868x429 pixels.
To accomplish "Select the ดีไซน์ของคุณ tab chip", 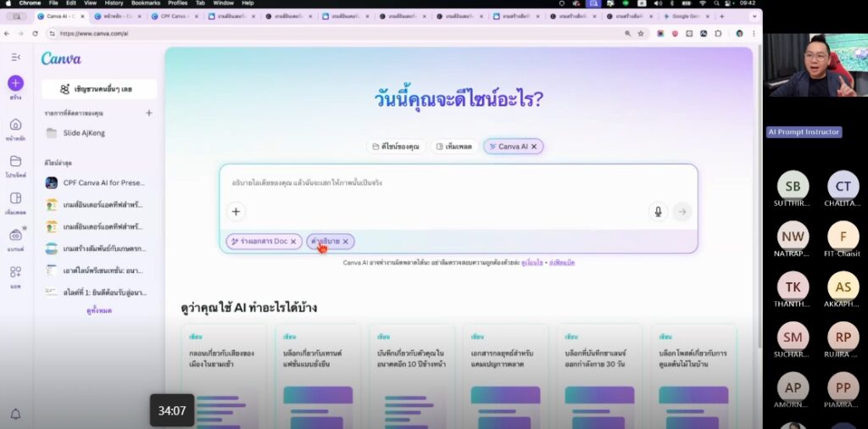I will click(397, 147).
